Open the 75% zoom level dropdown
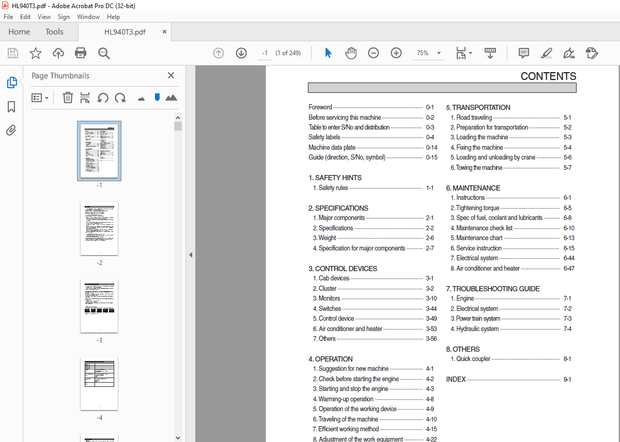This screenshot has width=620, height=442. point(429,53)
